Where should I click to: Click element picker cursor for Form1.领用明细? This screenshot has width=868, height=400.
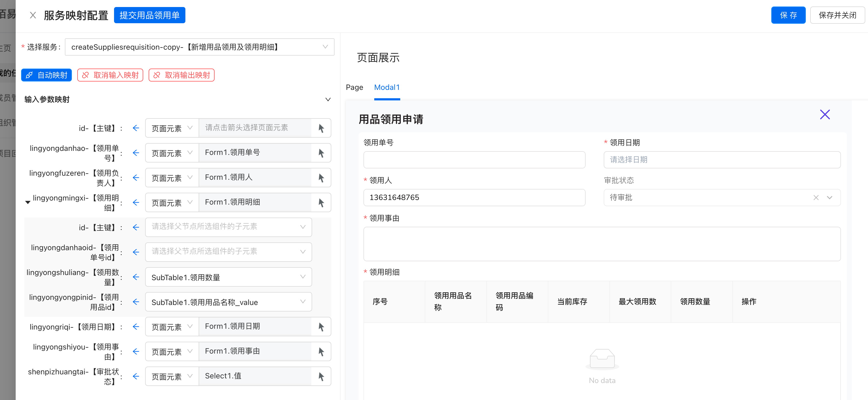321,202
